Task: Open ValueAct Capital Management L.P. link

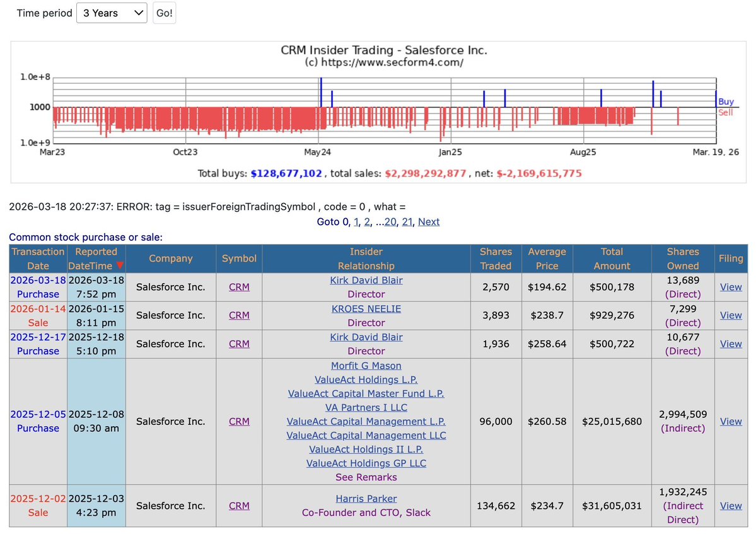Action: click(x=366, y=421)
